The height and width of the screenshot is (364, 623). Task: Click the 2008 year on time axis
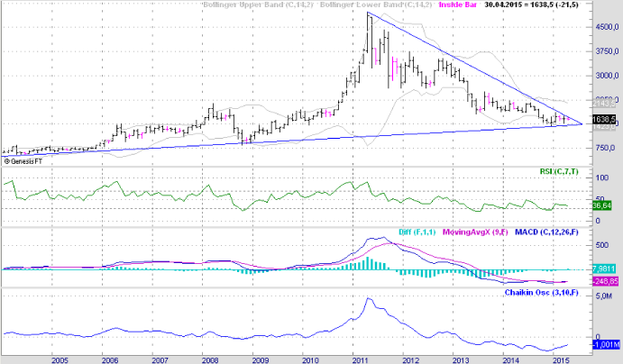[209, 359]
